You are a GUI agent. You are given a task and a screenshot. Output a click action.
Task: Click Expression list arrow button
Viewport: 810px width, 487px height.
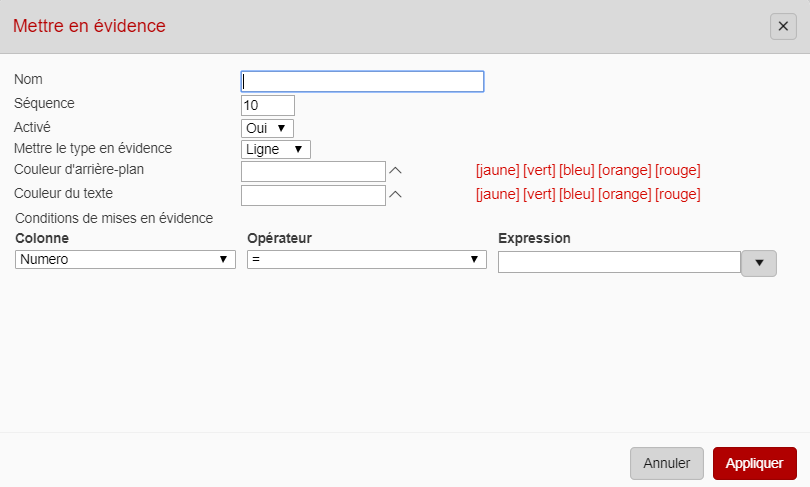[x=759, y=263]
